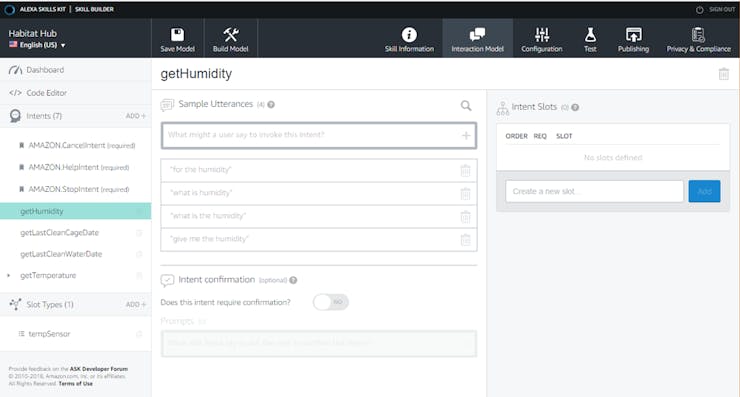Screen dimensions: 740x397
Task: Open the ASK Developer Forum link
Action: [x=99, y=369]
